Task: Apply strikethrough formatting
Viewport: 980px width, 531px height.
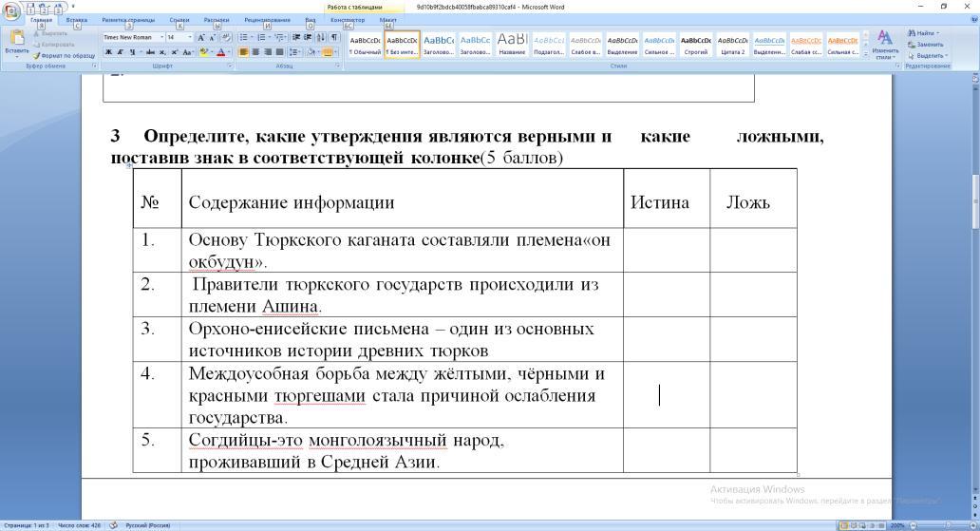Action: [x=151, y=52]
